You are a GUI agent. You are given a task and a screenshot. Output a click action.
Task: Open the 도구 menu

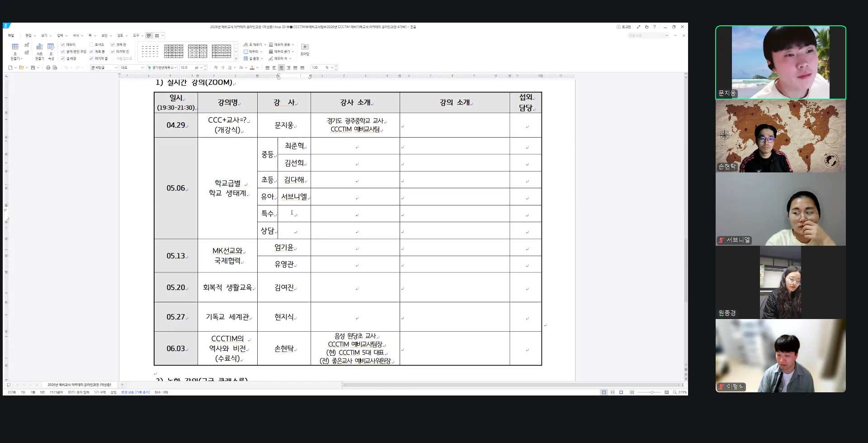tap(137, 35)
